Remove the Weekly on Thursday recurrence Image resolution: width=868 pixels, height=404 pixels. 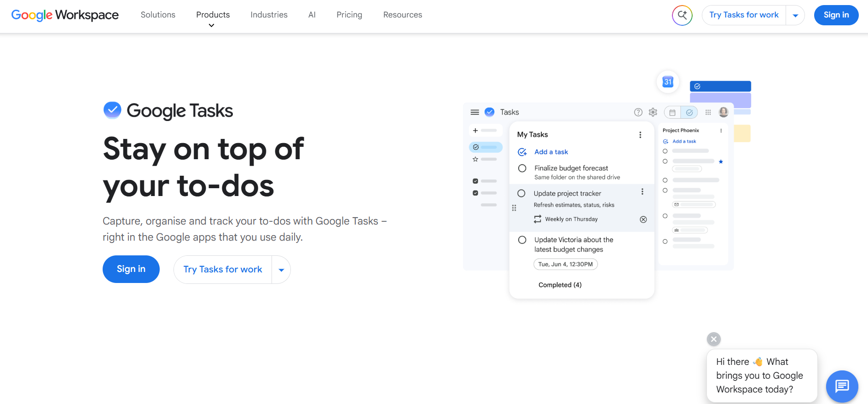point(643,219)
